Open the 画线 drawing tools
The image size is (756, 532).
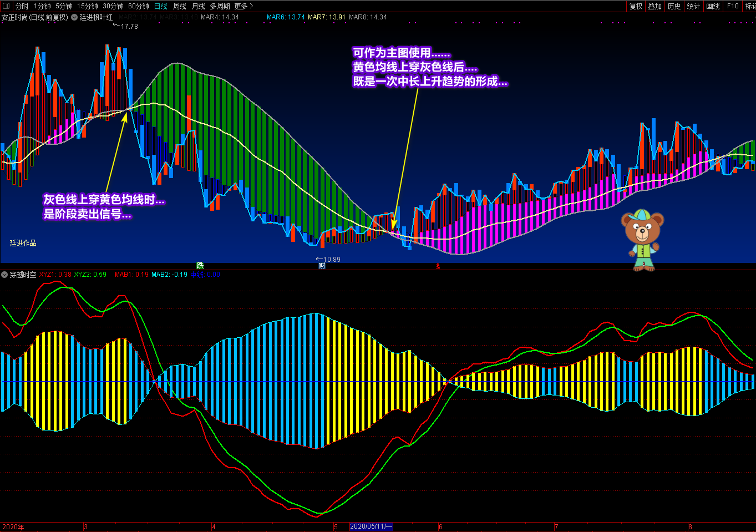pyautogui.click(x=713, y=6)
